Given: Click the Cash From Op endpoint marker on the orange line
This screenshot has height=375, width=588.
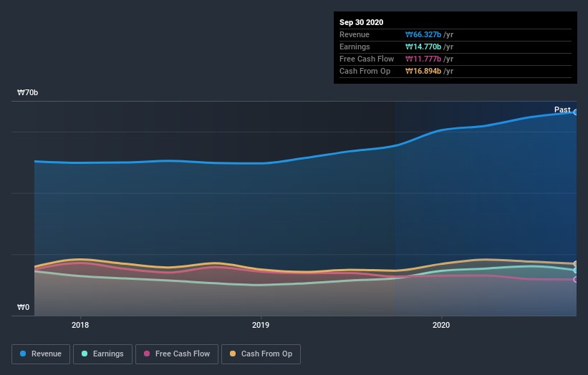Looking at the screenshot, I should [x=576, y=264].
